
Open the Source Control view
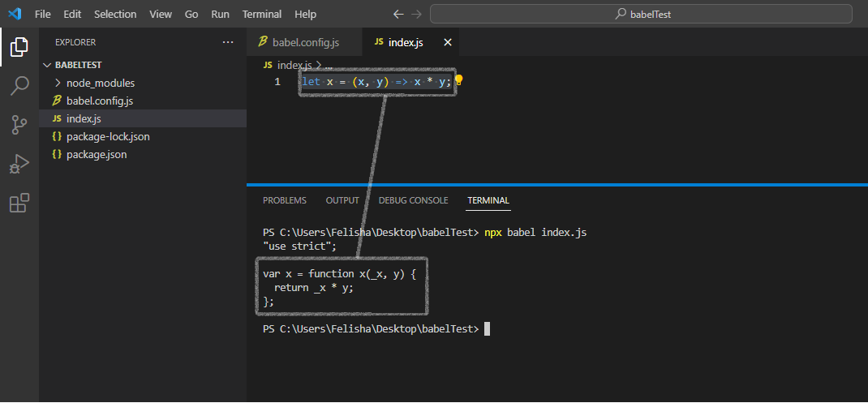19,125
